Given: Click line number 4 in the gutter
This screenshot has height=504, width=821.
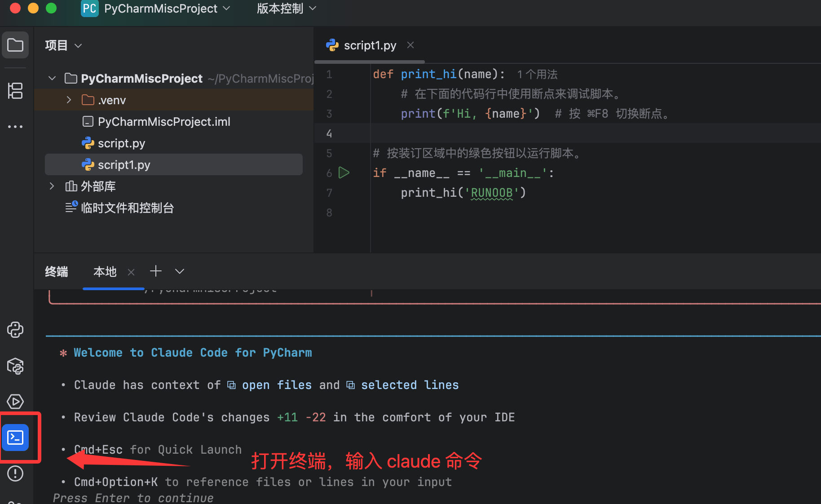Looking at the screenshot, I should (329, 133).
